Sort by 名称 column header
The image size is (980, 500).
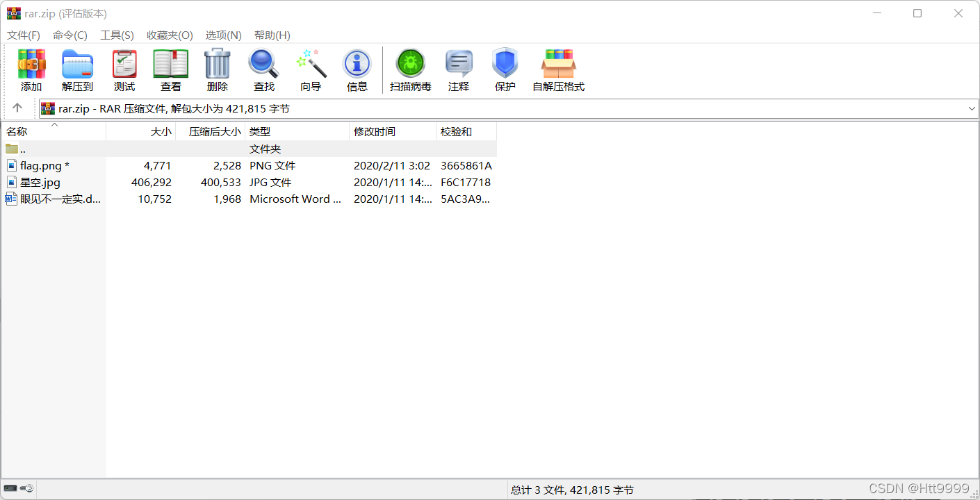54,131
